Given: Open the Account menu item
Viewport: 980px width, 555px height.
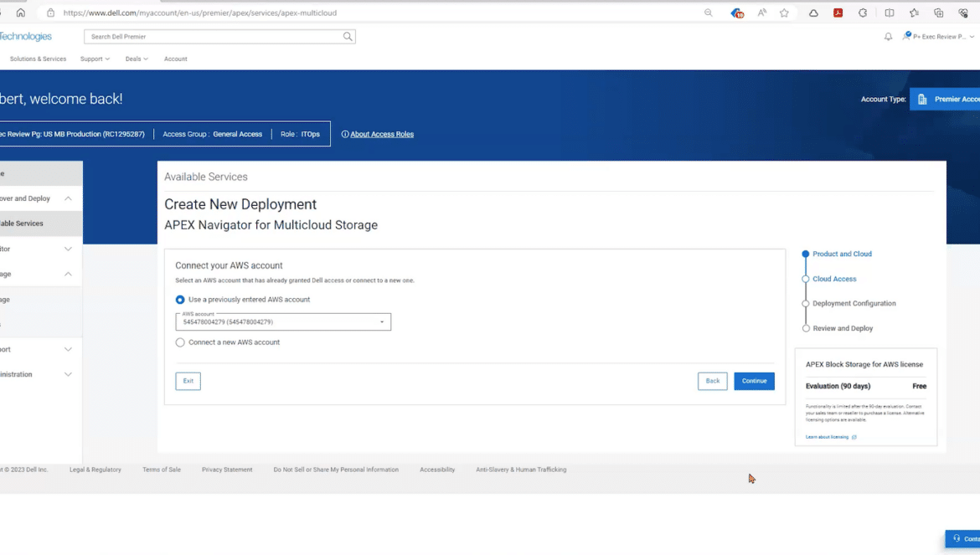Looking at the screenshot, I should (176, 59).
